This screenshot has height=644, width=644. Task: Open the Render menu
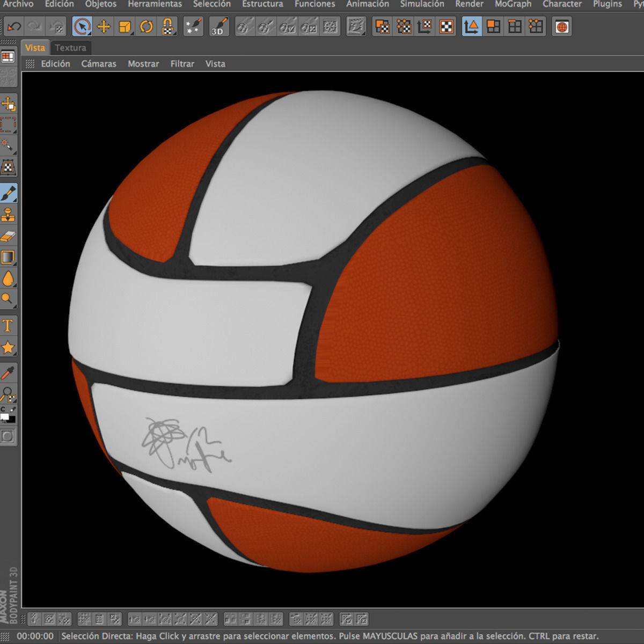tap(470, 4)
